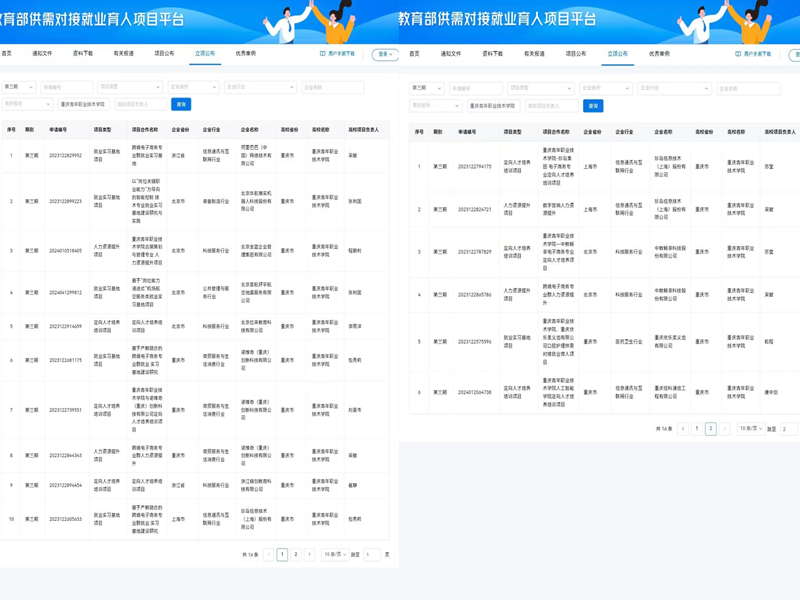Viewport: 800px width, 600px height.
Task: Open 通知文件 in the right page navigation
Action: (x=451, y=54)
